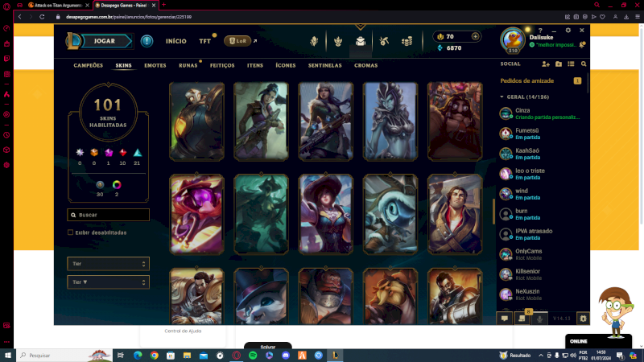The width and height of the screenshot is (644, 362).
Task: Click the Buscar skin search field
Action: (x=109, y=215)
